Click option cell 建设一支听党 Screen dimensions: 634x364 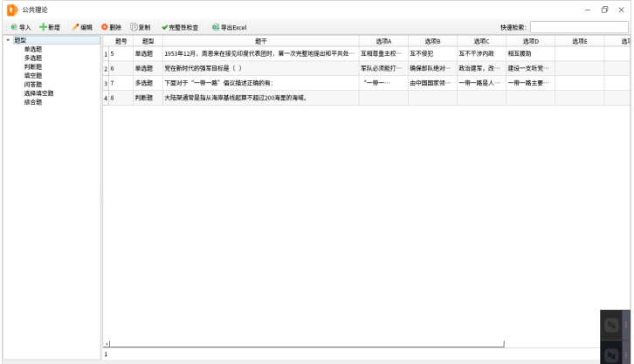(x=530, y=69)
